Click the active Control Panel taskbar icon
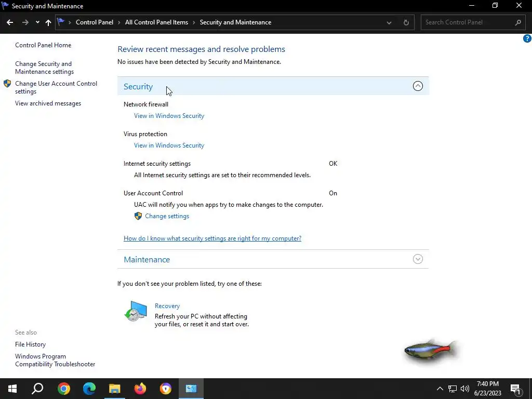 click(x=191, y=389)
